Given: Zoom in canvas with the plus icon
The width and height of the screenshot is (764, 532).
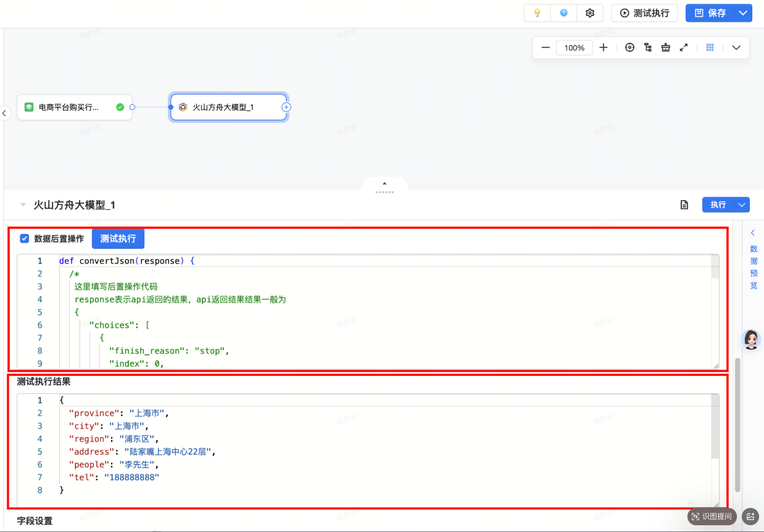Looking at the screenshot, I should 604,48.
